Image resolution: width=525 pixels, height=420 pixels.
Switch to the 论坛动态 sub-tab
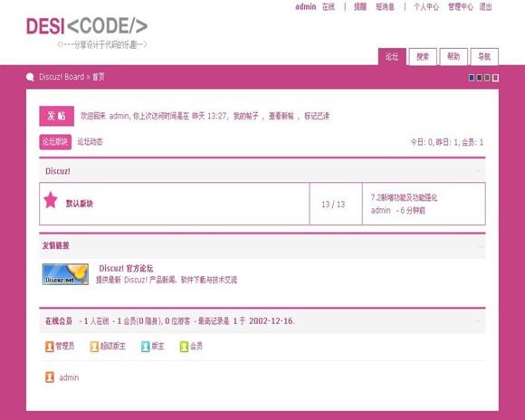pos(91,142)
